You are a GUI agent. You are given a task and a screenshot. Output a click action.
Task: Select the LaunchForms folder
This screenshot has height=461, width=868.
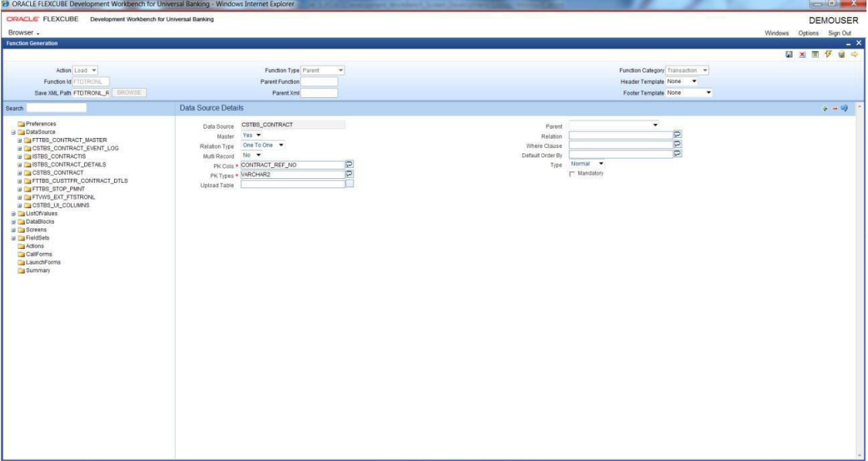click(x=39, y=262)
